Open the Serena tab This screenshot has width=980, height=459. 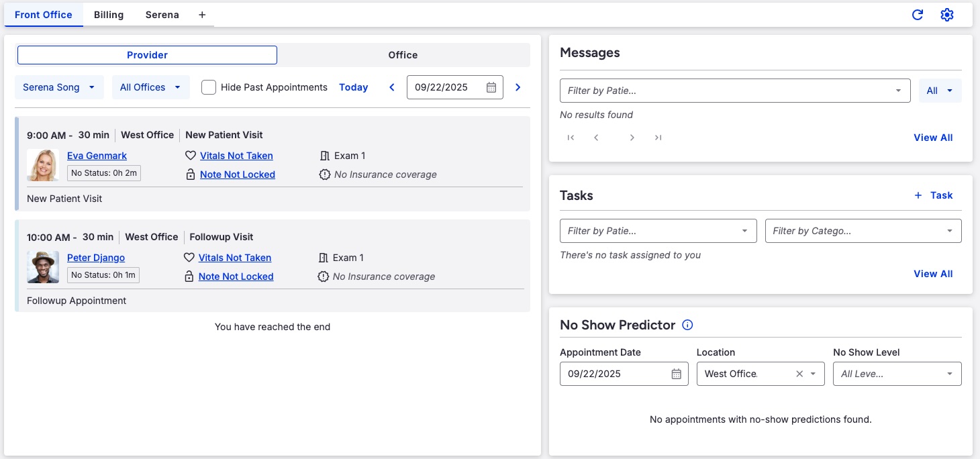click(x=162, y=15)
